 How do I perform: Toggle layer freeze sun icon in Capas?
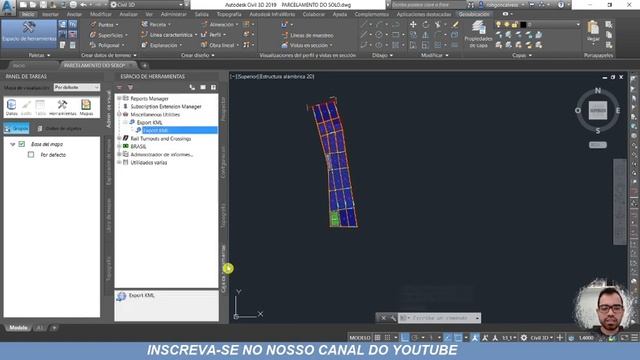click(x=507, y=24)
